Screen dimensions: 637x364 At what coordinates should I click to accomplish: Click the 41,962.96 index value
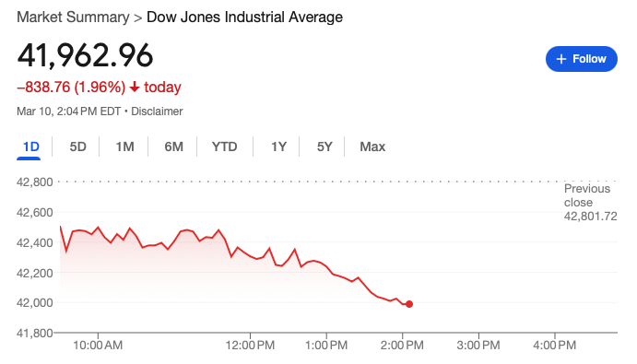click(85, 55)
